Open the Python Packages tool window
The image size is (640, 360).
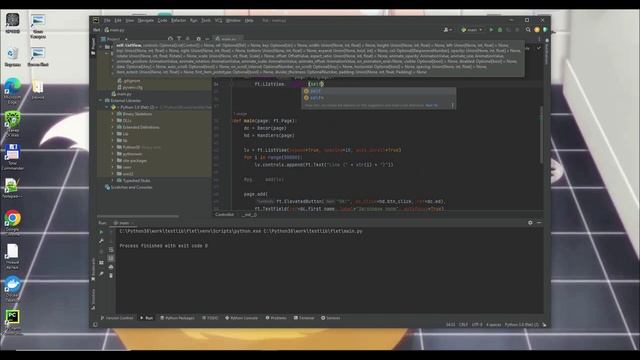pyautogui.click(x=178, y=318)
